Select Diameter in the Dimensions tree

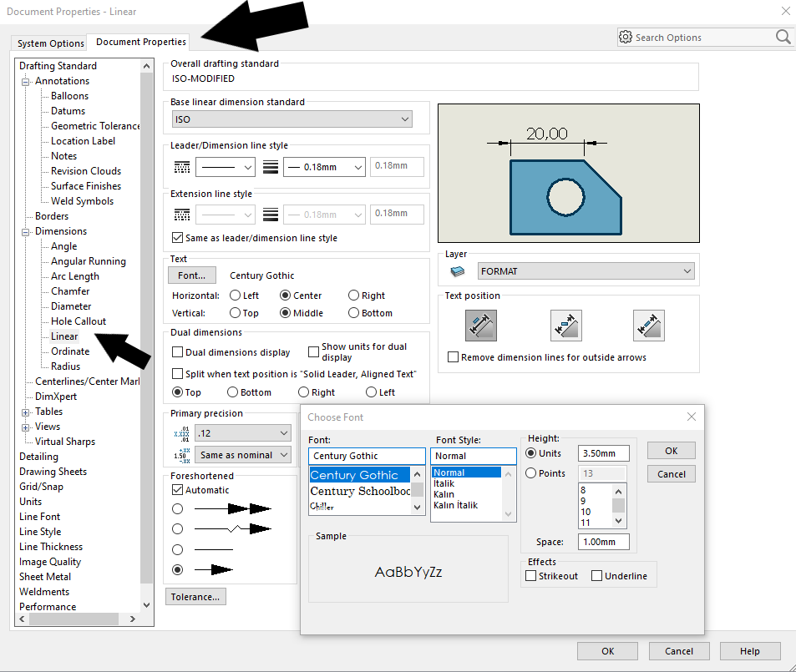coord(71,306)
